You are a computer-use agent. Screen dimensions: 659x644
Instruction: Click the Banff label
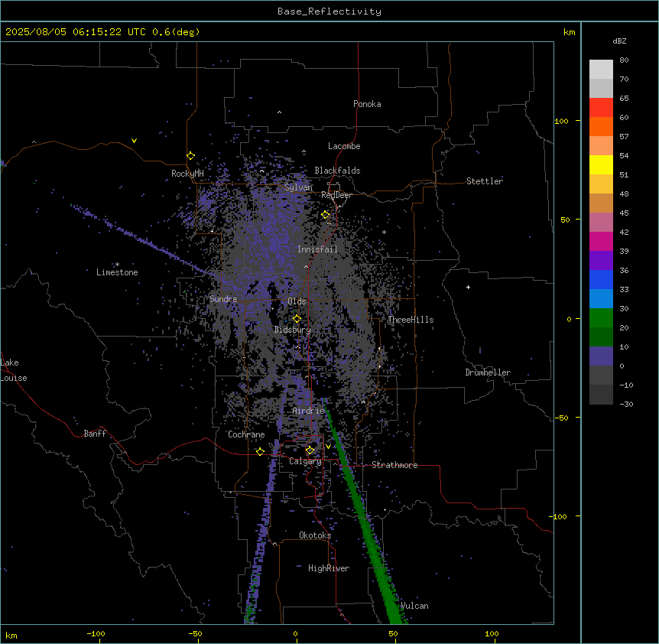click(x=95, y=434)
